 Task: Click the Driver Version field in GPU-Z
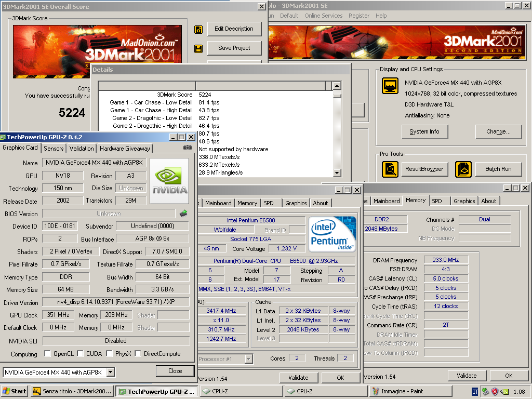click(116, 302)
